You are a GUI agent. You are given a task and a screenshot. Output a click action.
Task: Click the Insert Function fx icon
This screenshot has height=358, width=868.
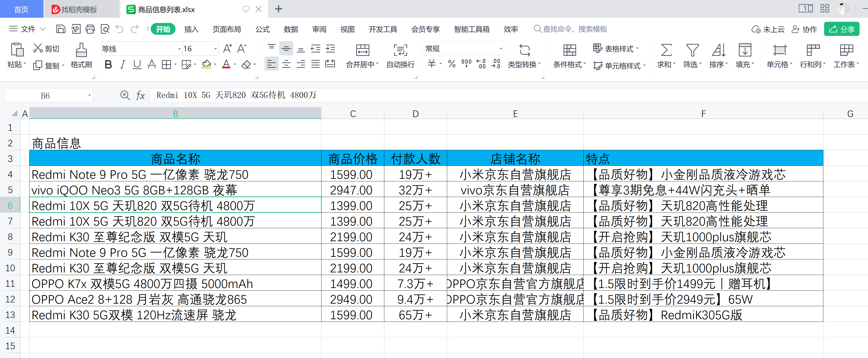(140, 96)
